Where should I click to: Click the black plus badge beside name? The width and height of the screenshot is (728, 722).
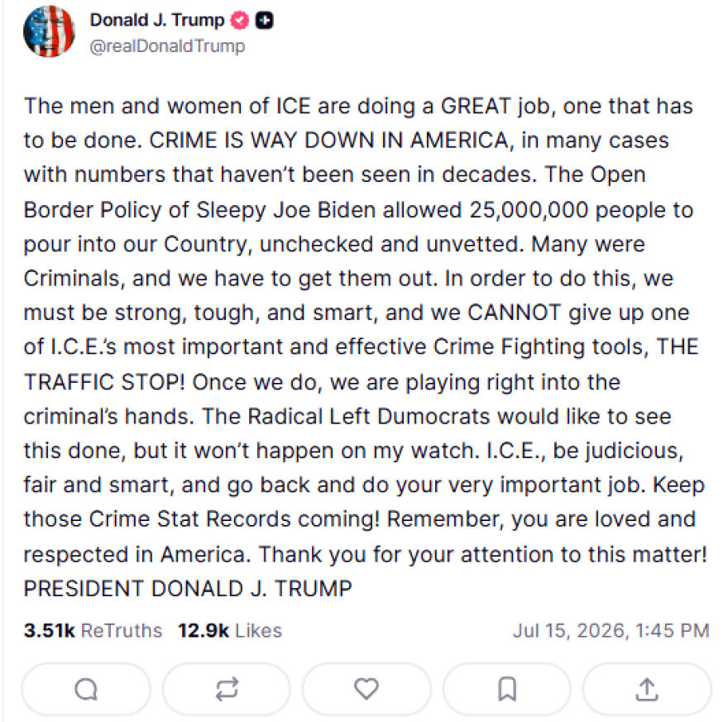[x=264, y=21]
